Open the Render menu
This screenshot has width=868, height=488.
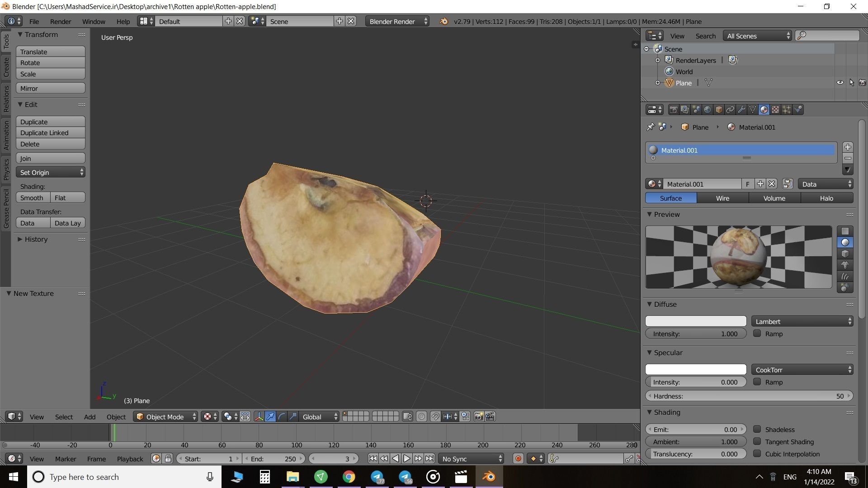click(x=61, y=21)
